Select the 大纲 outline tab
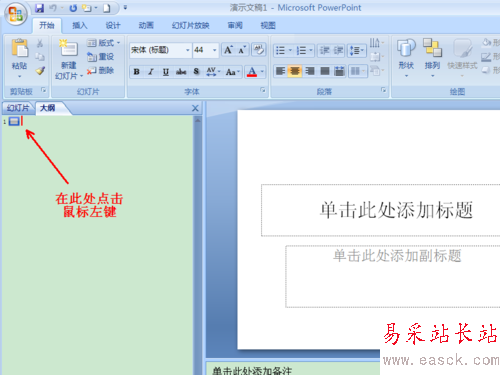Screen dimensions: 500x375 coord(48,108)
